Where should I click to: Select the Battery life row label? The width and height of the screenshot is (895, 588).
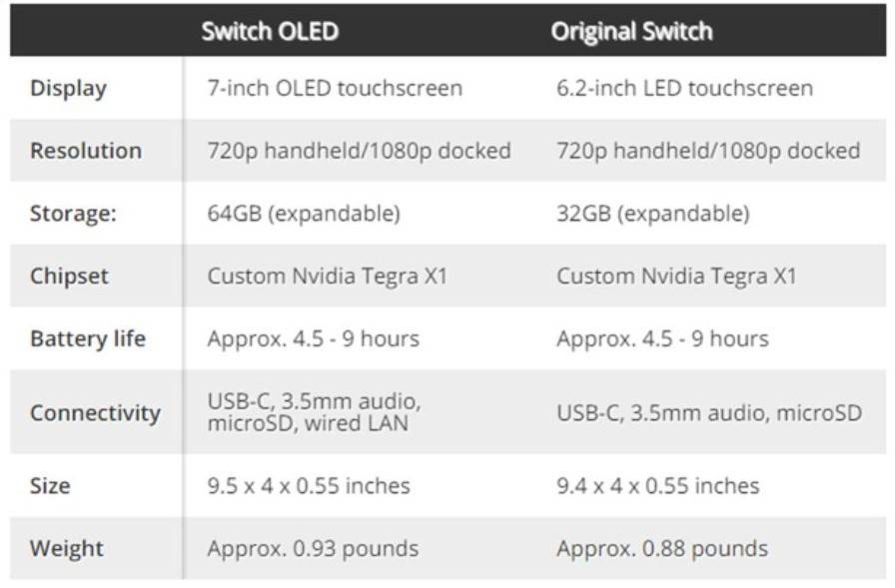[88, 338]
